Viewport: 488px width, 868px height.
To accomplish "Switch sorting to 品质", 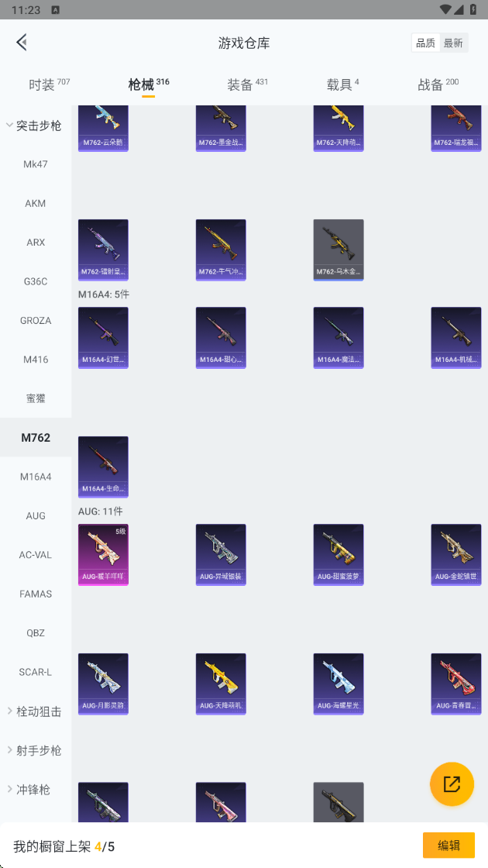I will click(x=425, y=43).
